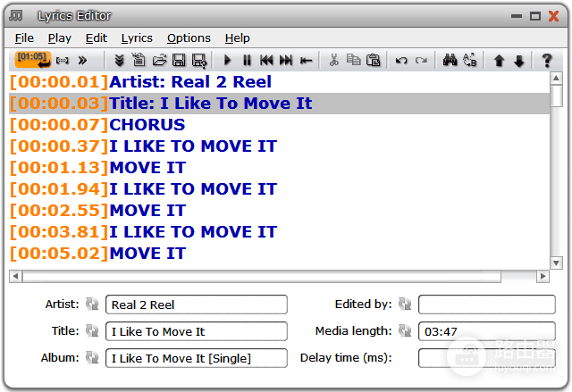Move line up with the up arrow
Image resolution: width=572 pixels, height=392 pixels.
coord(499,61)
